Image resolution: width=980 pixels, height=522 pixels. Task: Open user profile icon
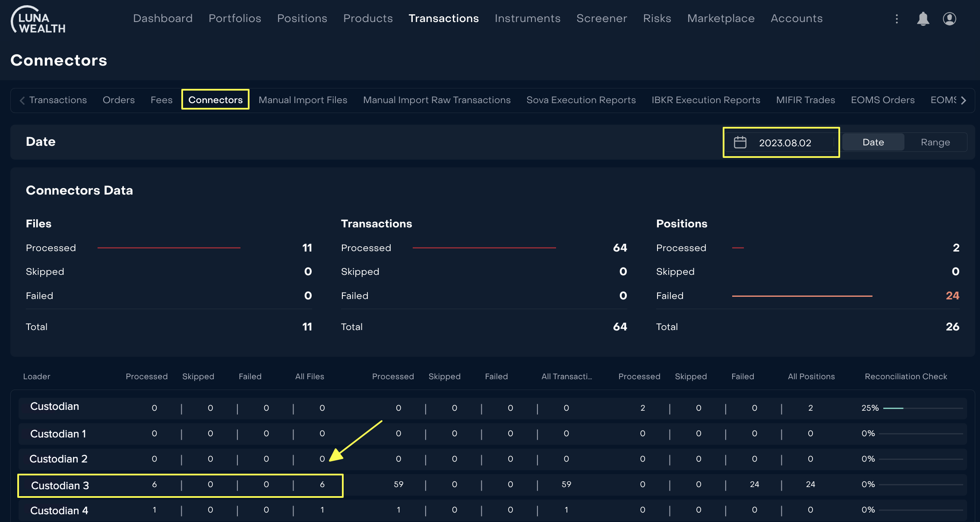(949, 19)
